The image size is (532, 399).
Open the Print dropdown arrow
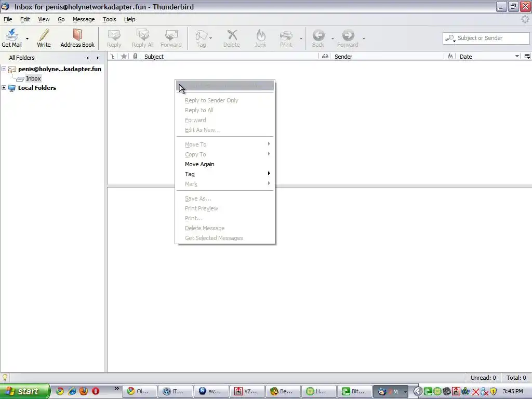tap(301, 38)
